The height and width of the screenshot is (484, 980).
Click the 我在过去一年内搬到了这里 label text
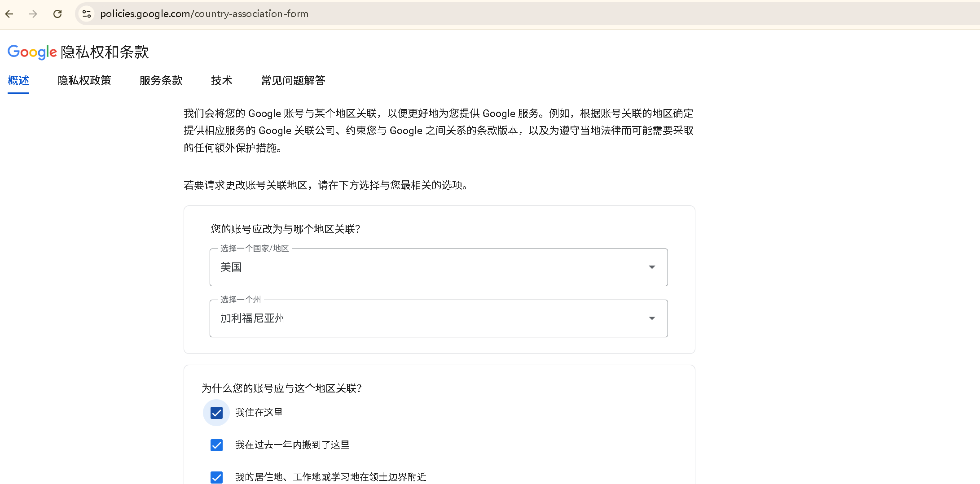[292, 445]
